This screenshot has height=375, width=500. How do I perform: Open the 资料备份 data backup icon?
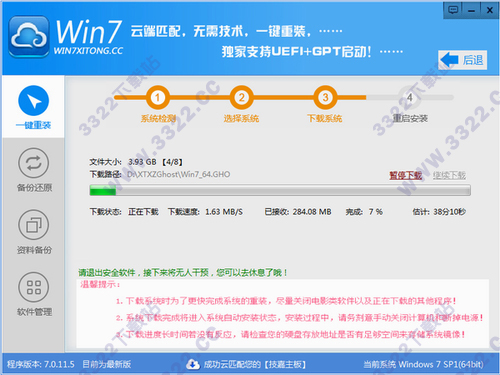(x=34, y=225)
